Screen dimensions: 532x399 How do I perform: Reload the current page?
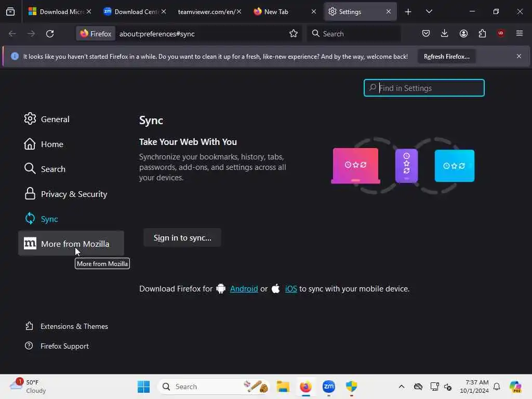50,34
